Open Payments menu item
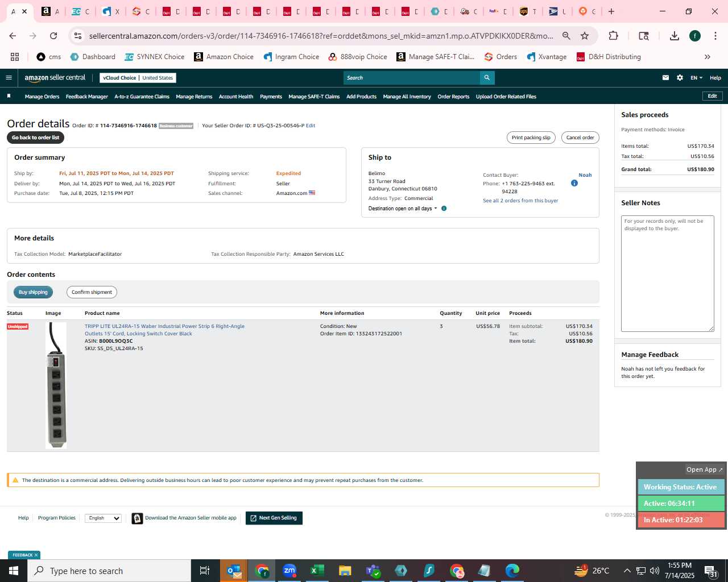The width and height of the screenshot is (728, 582). tap(271, 97)
